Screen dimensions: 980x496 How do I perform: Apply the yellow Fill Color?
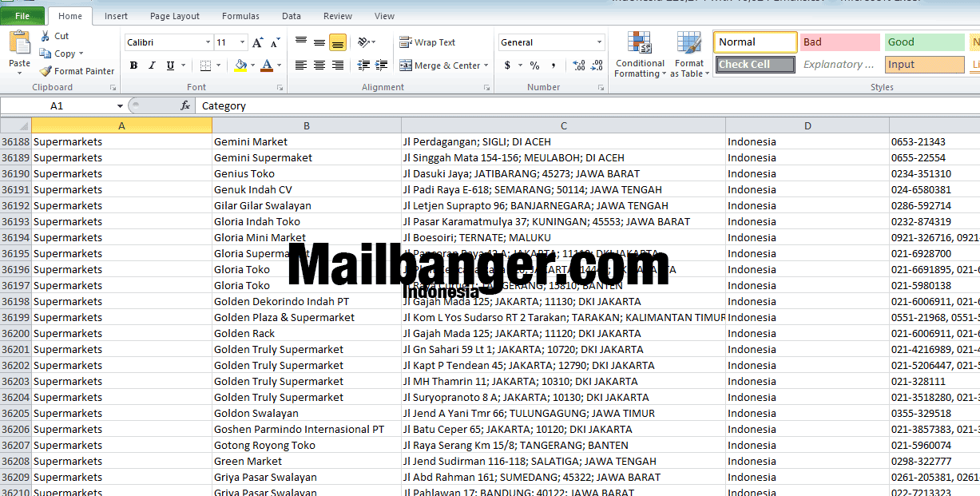tap(240, 65)
